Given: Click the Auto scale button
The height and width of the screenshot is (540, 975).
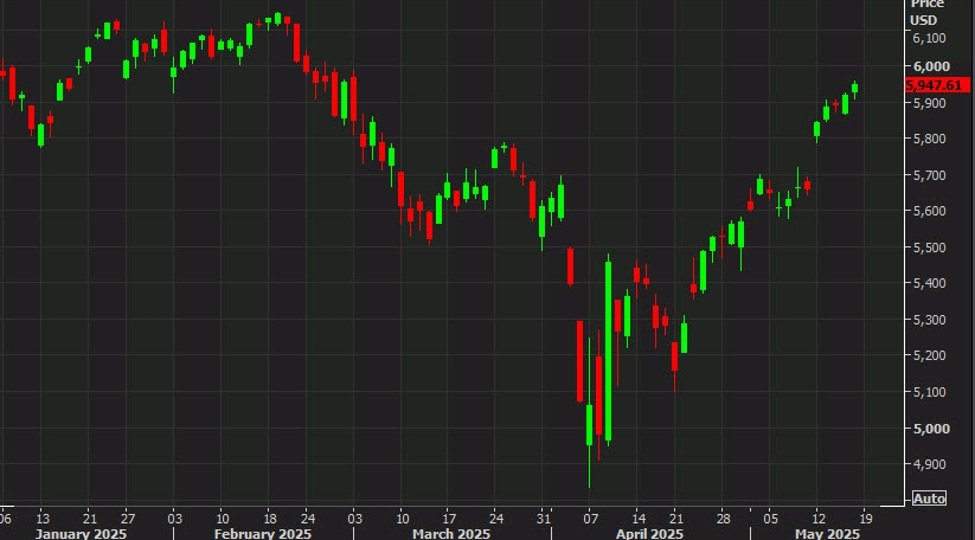Looking at the screenshot, I should [x=929, y=498].
